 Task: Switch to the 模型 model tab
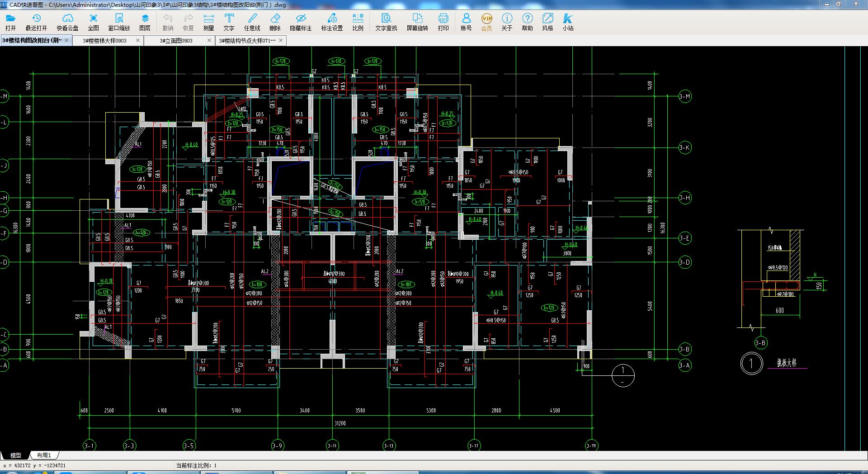pyautogui.click(x=16, y=455)
